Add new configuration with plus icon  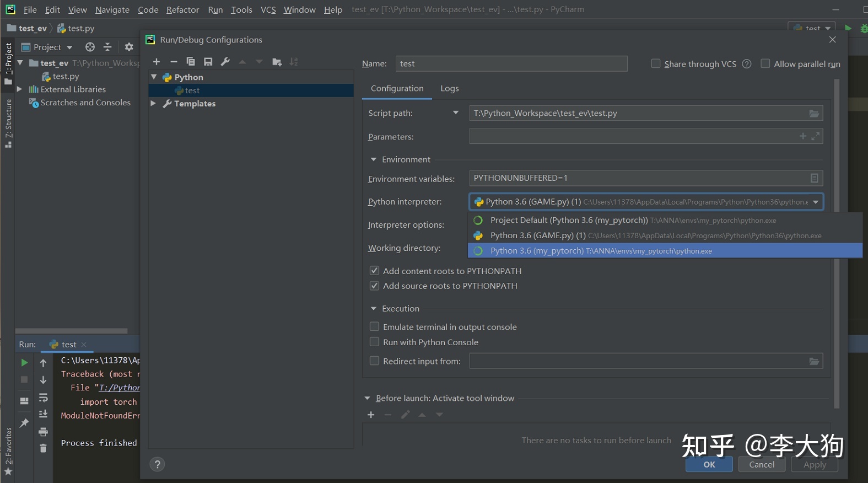point(157,62)
